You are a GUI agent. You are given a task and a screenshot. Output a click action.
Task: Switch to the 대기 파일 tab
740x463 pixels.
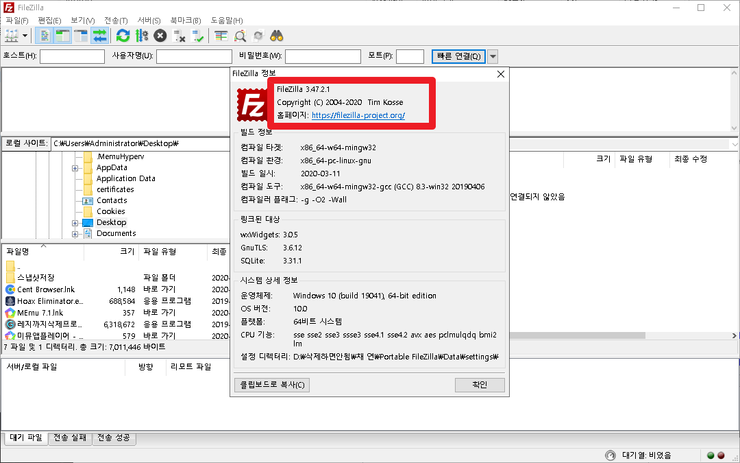pos(26,438)
